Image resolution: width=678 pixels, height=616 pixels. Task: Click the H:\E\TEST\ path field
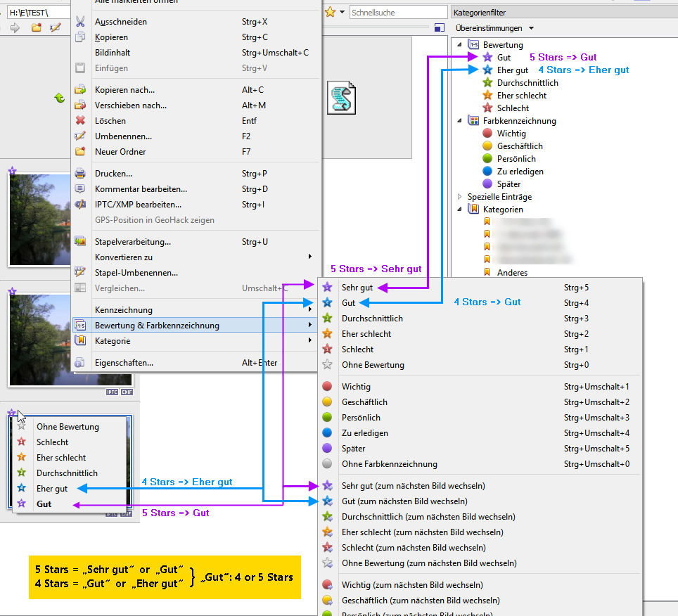[39, 13]
